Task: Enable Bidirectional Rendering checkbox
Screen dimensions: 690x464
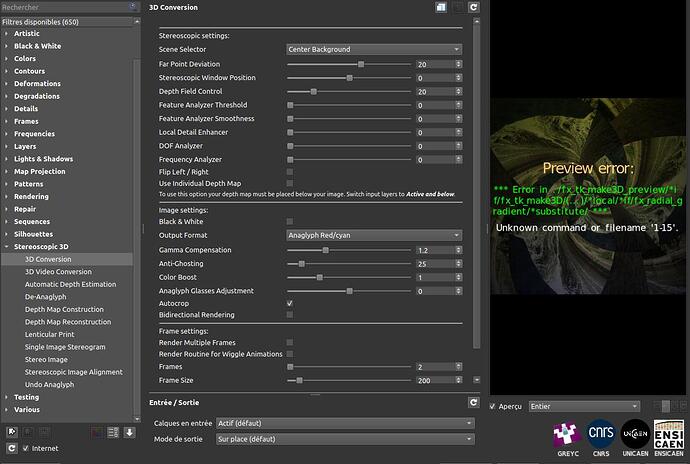Action: coord(290,315)
